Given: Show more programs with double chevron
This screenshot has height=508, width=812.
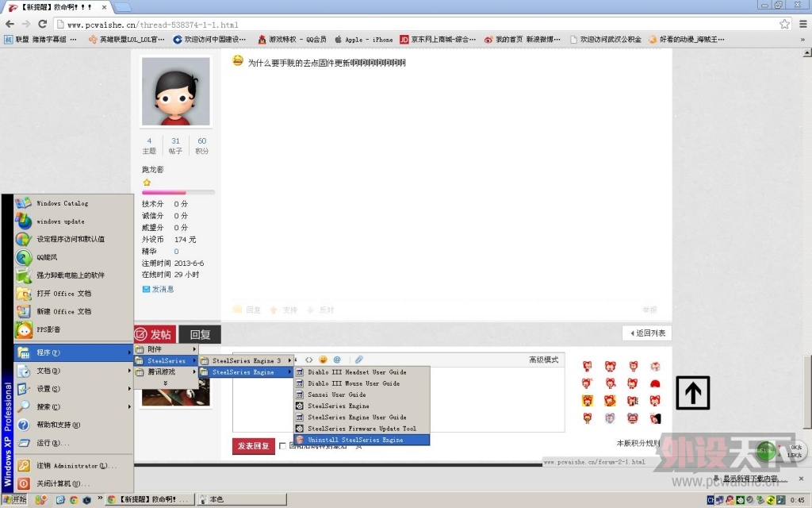Looking at the screenshot, I should pos(166,383).
